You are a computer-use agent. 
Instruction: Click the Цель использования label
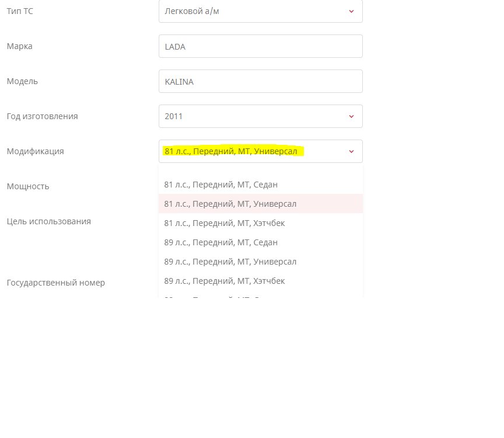point(49,221)
